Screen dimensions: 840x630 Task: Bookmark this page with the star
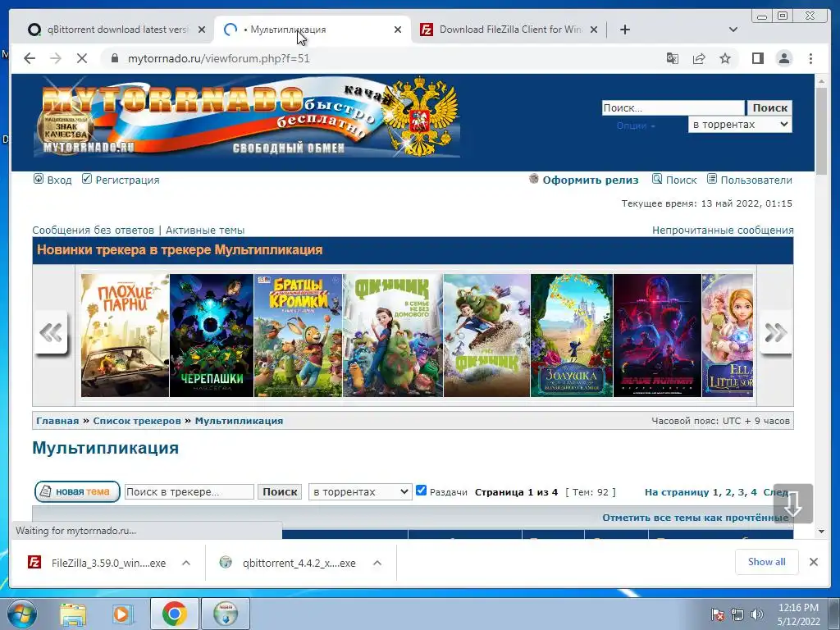pos(725,58)
